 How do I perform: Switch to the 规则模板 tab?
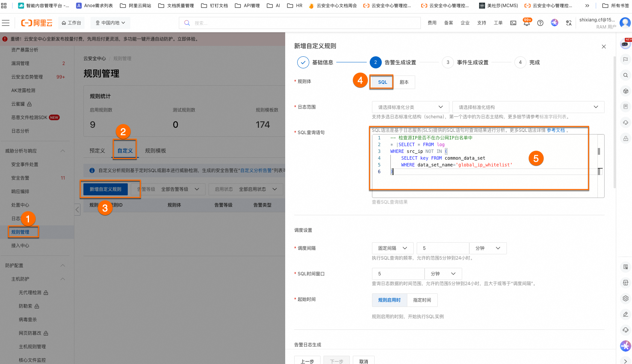(x=156, y=151)
